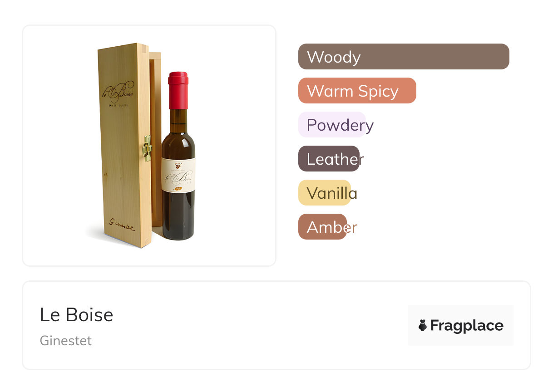Select the Woody accord bar
Image resolution: width=553 pixels, height=392 pixels.
404,57
